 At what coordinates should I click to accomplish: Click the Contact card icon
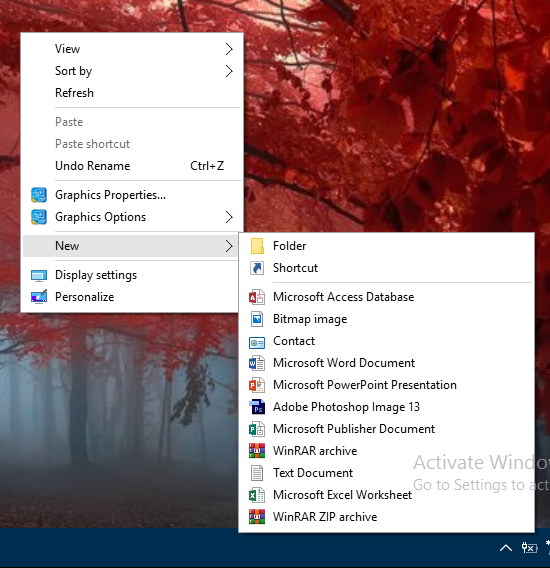click(257, 342)
